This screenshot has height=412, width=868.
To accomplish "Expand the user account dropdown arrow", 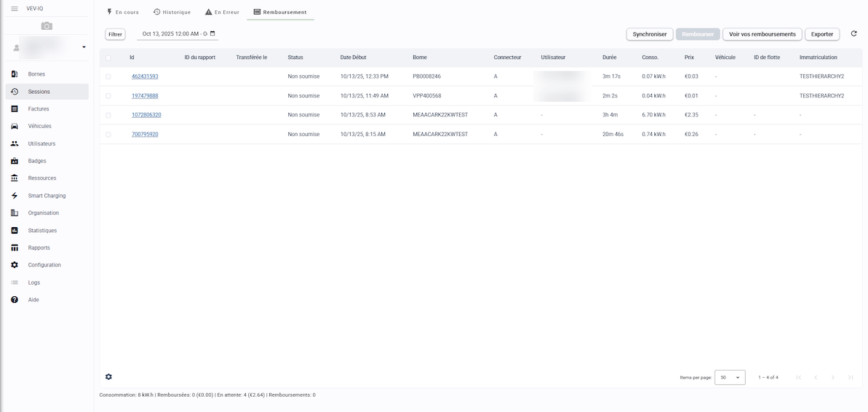I will (84, 47).
